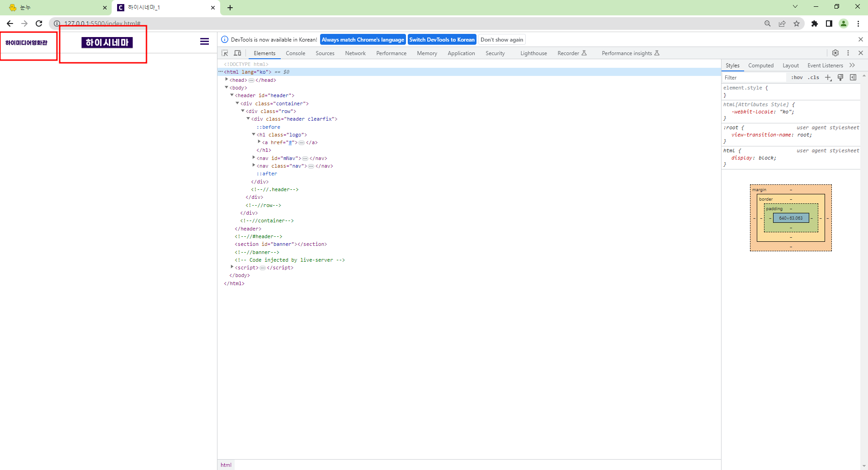Open Event Listeners pane

click(825, 66)
